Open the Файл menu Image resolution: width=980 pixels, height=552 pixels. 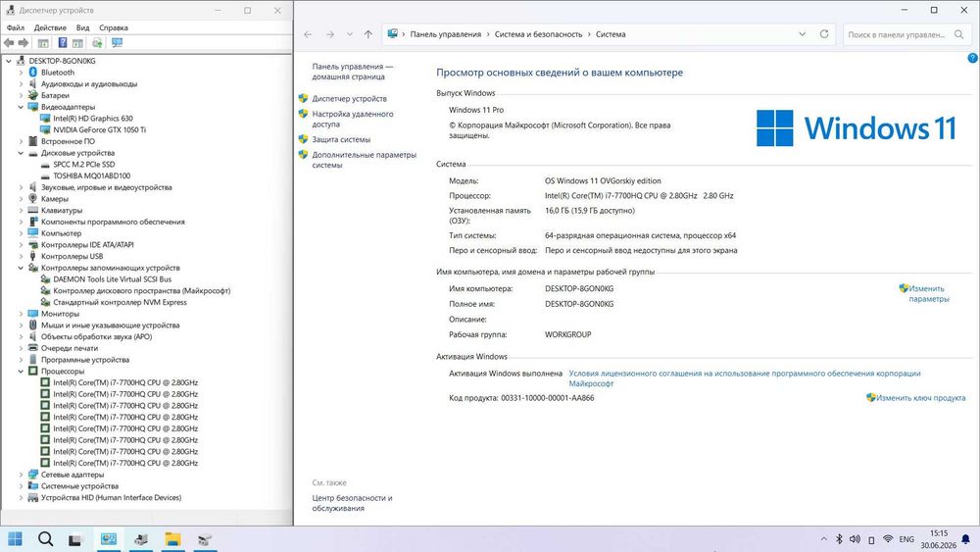[16, 27]
